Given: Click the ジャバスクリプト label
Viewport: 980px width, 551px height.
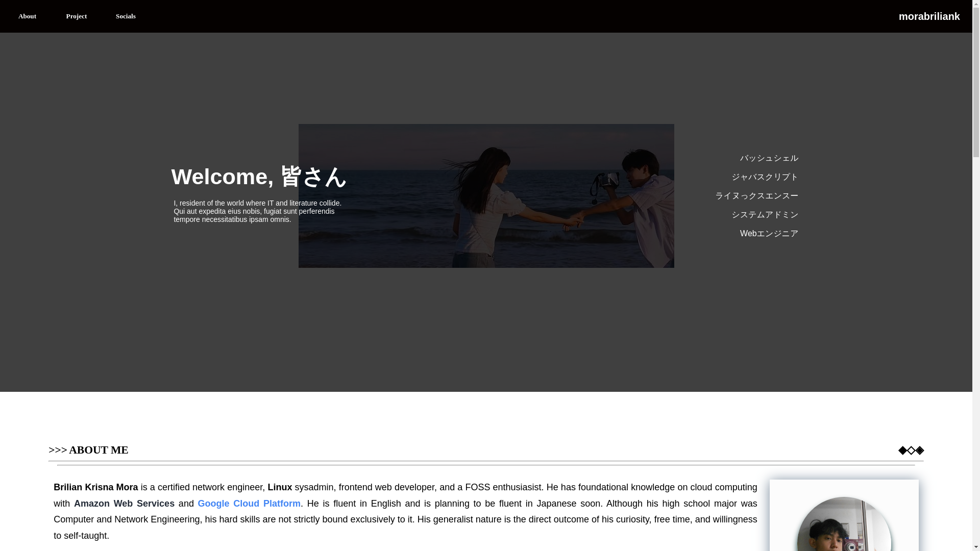Looking at the screenshot, I should 765,177.
